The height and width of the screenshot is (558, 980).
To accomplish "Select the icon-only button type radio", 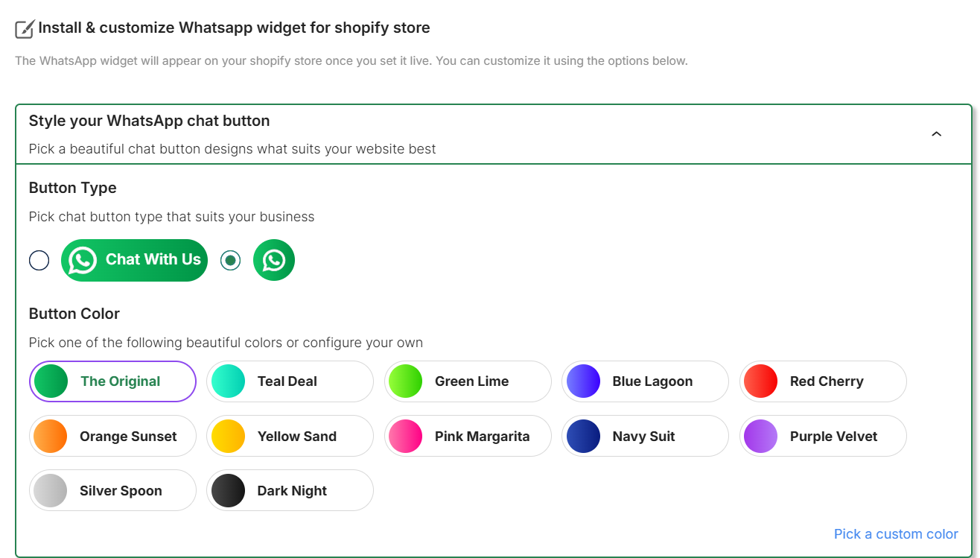I will pyautogui.click(x=231, y=261).
